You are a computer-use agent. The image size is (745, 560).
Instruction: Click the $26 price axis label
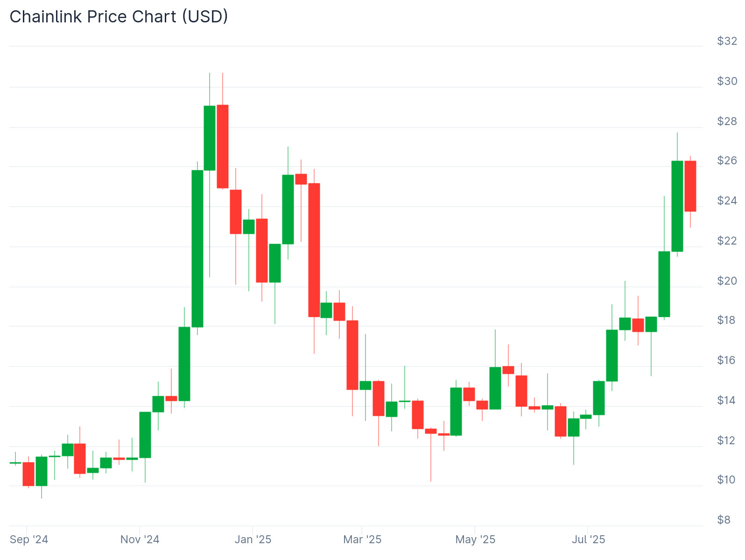pyautogui.click(x=727, y=161)
